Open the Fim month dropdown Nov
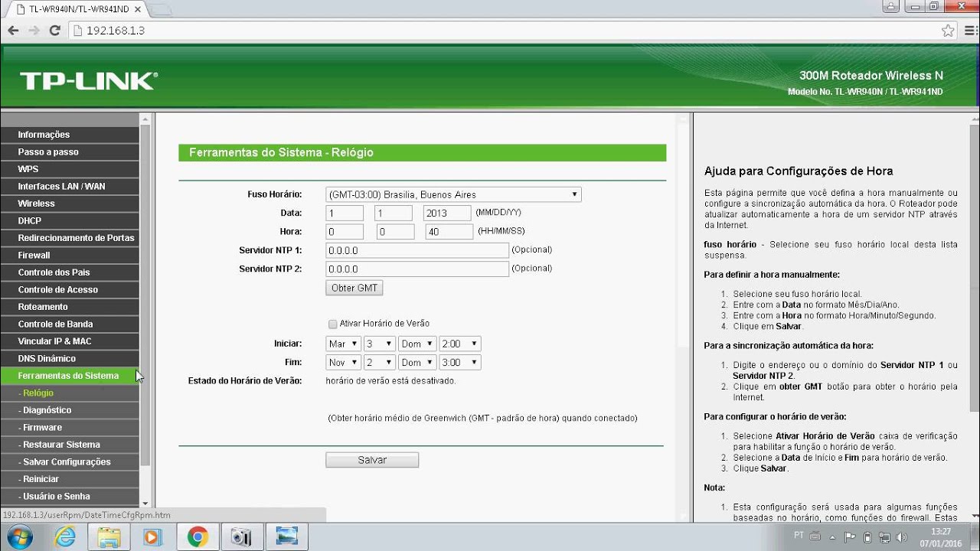 [342, 362]
